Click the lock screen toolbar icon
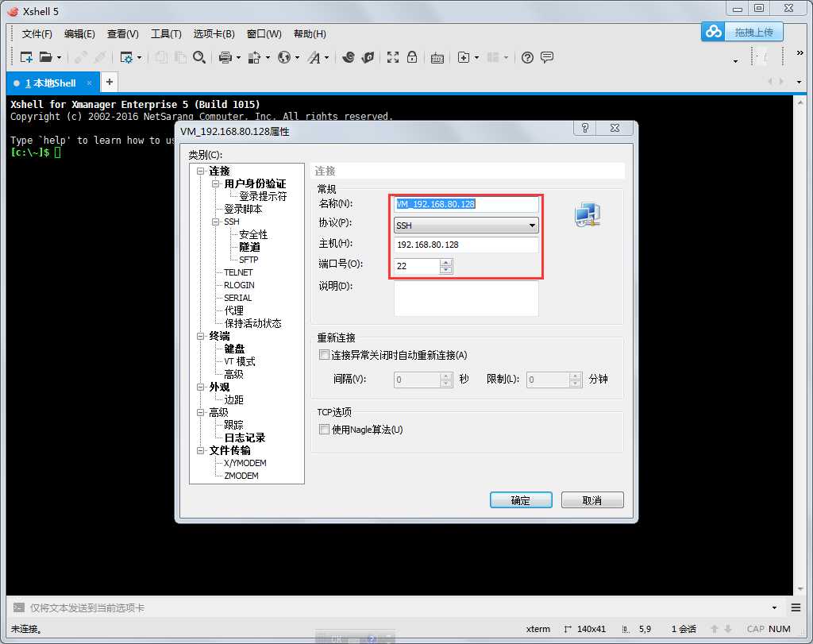The height and width of the screenshot is (644, 813). click(412, 57)
